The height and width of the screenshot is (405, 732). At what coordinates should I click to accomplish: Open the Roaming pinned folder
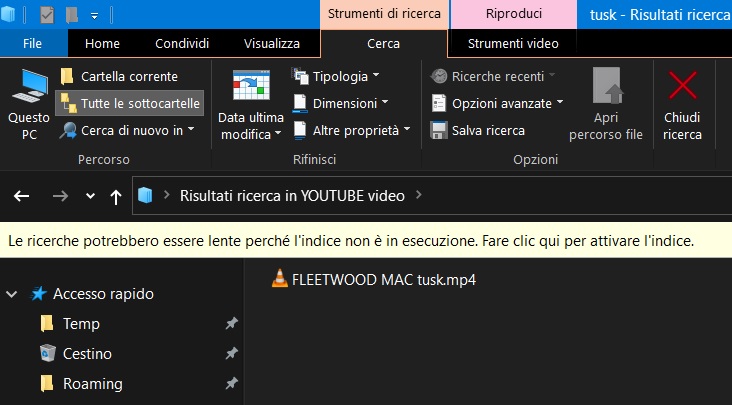(93, 384)
